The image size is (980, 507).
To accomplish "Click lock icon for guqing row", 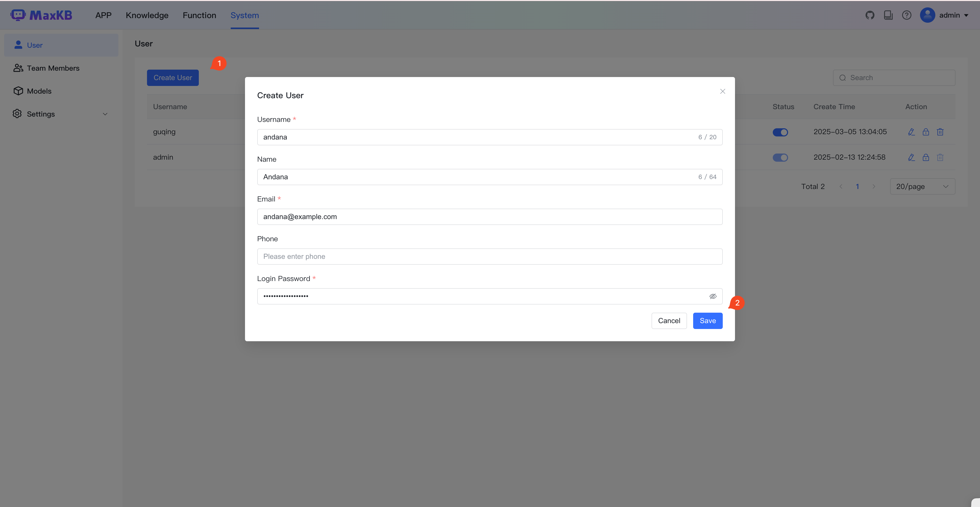I will pos(926,132).
